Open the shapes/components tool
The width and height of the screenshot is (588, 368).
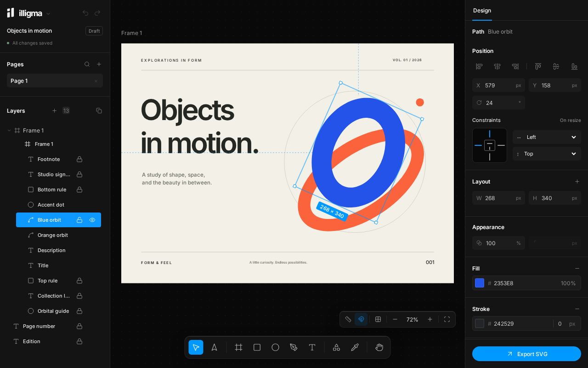336,347
